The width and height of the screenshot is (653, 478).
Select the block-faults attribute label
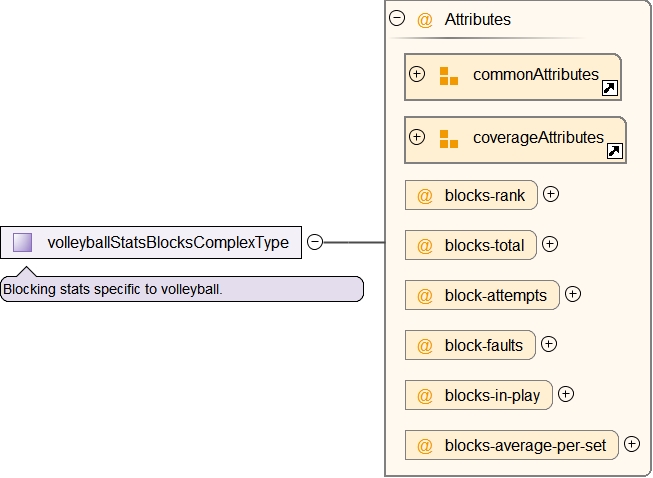[x=484, y=345]
